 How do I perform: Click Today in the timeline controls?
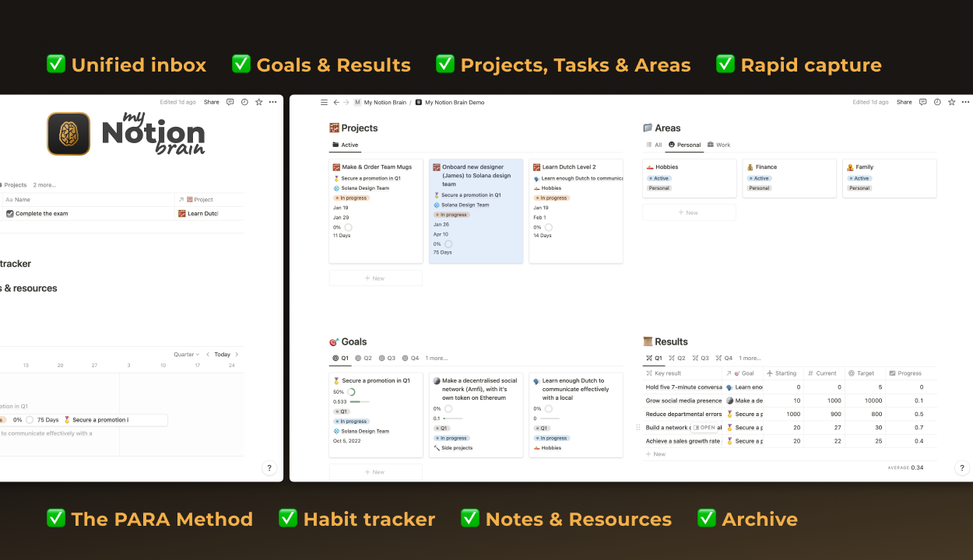point(223,355)
